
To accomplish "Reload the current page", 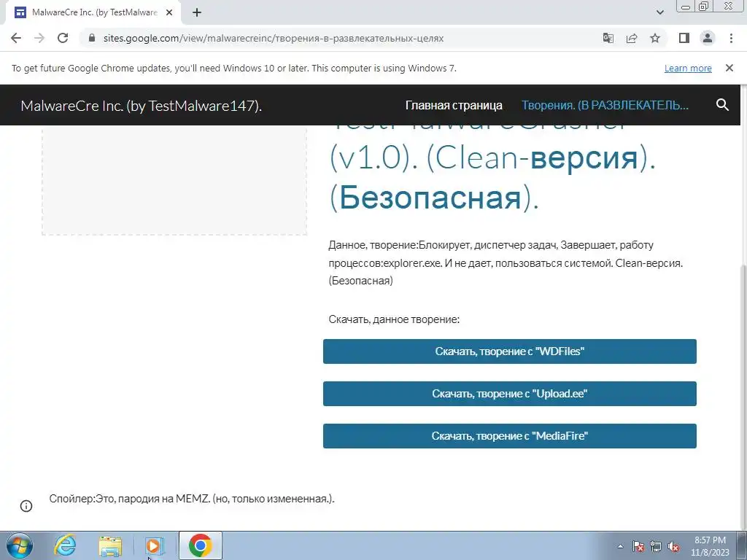I will (x=63, y=38).
